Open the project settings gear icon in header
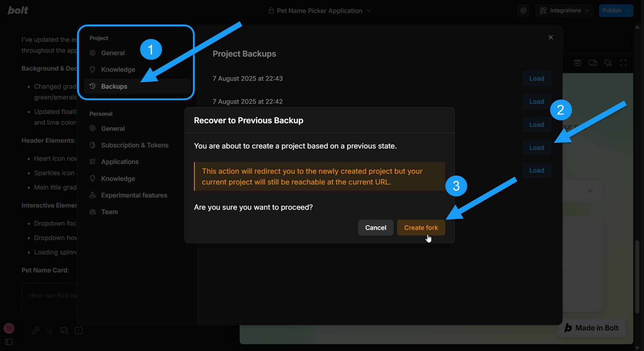The image size is (644, 351). 523,10
